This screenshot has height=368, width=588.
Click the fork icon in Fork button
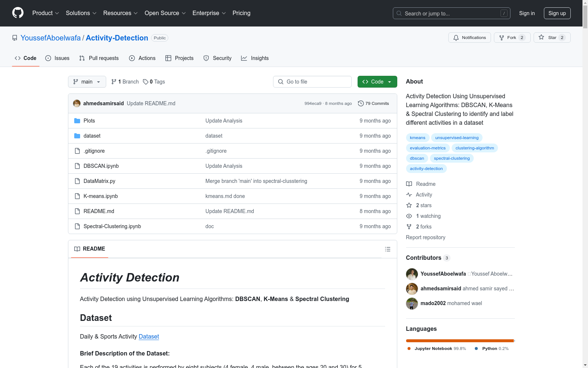tap(502, 38)
